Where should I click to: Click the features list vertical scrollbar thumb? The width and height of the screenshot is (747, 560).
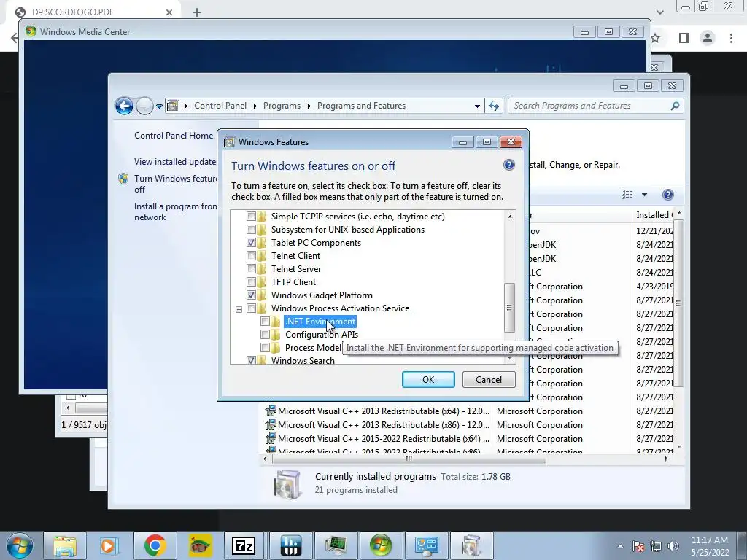click(509, 308)
